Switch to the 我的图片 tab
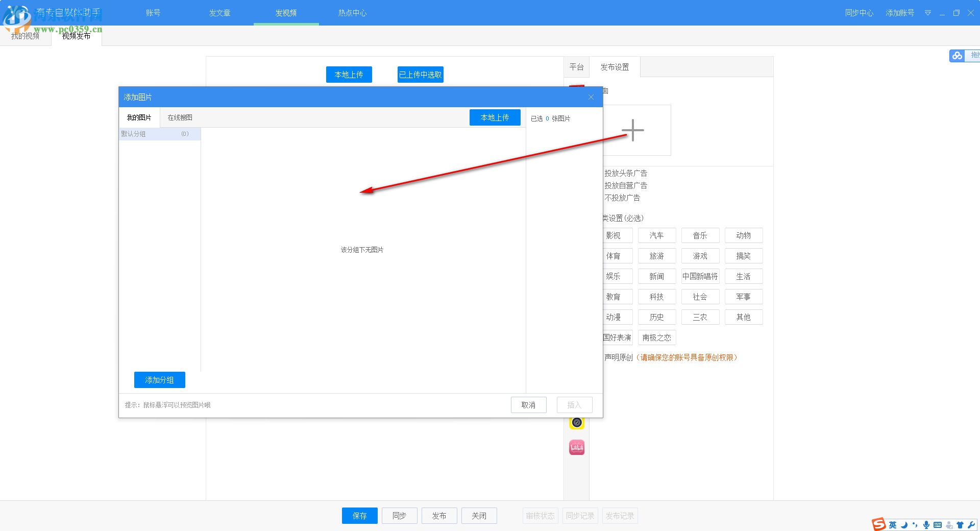The height and width of the screenshot is (531, 980). click(x=139, y=117)
